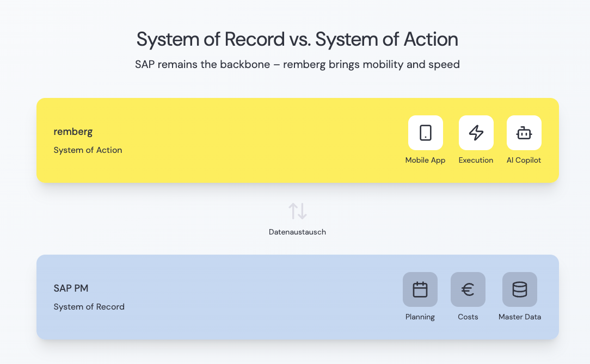The width and height of the screenshot is (590, 364).
Task: Select the 'Costs' label
Action: tap(468, 317)
